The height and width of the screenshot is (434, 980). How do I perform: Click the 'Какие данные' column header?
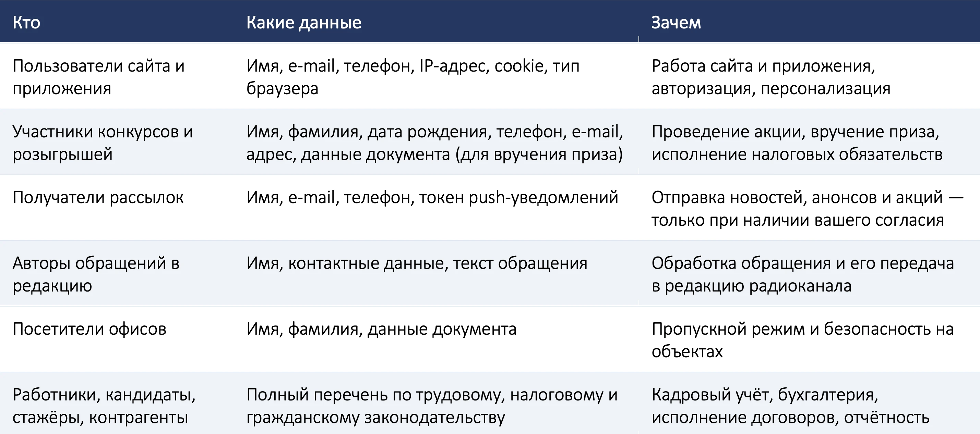(436, 21)
